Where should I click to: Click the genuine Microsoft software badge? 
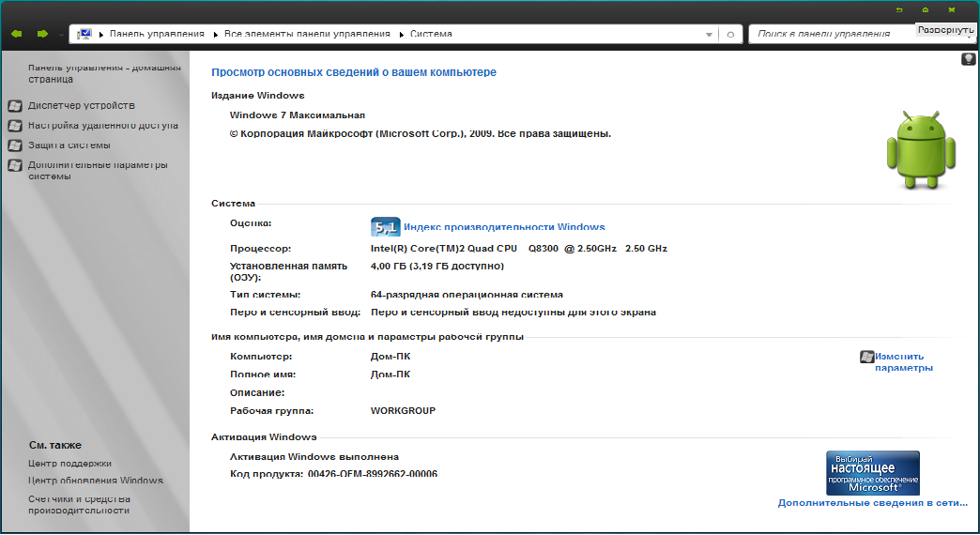(872, 473)
